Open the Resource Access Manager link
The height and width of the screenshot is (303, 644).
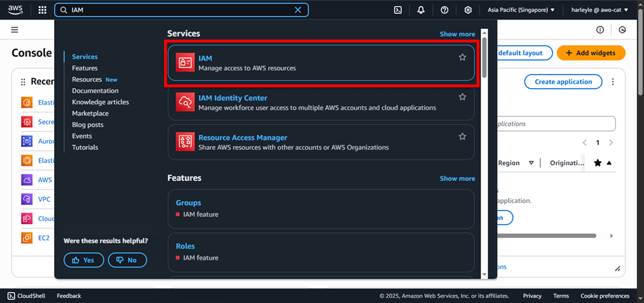coord(243,137)
